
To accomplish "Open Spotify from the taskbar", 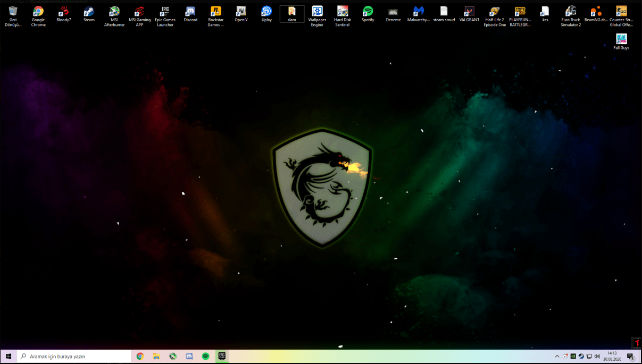I will pos(206,357).
